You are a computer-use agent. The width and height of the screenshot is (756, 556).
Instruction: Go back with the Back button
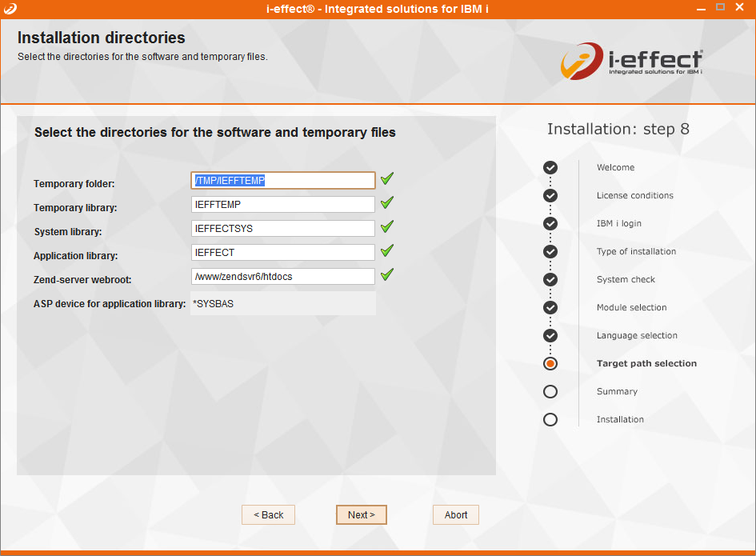tap(268, 514)
